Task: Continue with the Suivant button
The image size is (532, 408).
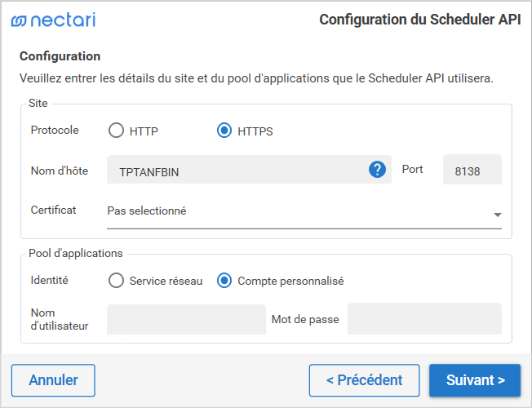Action: (475, 380)
